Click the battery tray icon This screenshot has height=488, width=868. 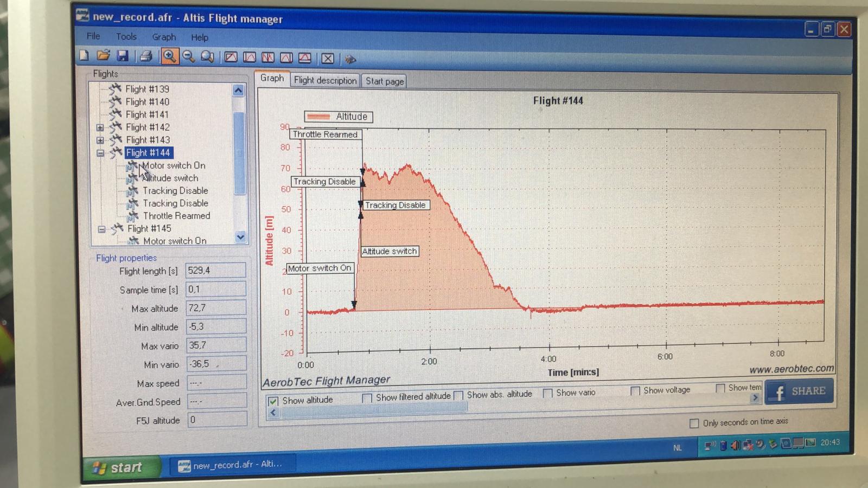pyautogui.click(x=723, y=446)
